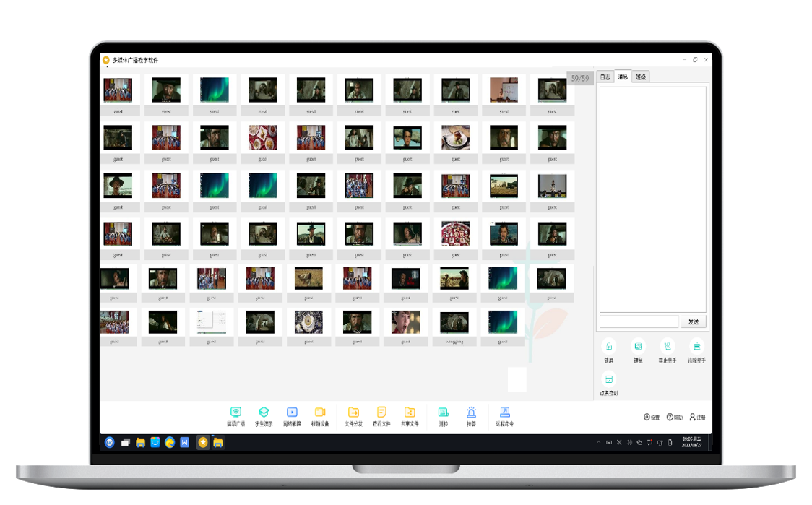Viewport: 812px width, 505px height.
Task: Launch 网络影院 network cinema
Action: [x=292, y=413]
